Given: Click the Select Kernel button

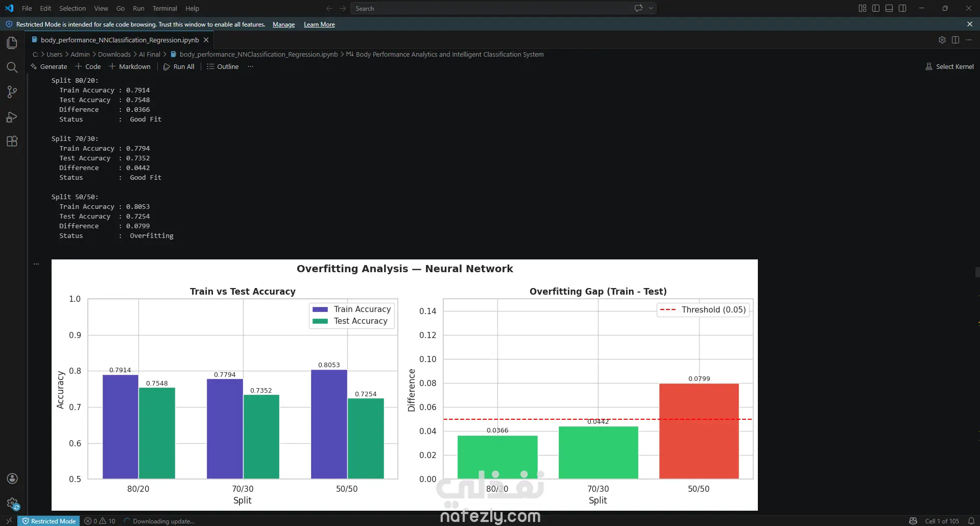Looking at the screenshot, I should click(950, 66).
